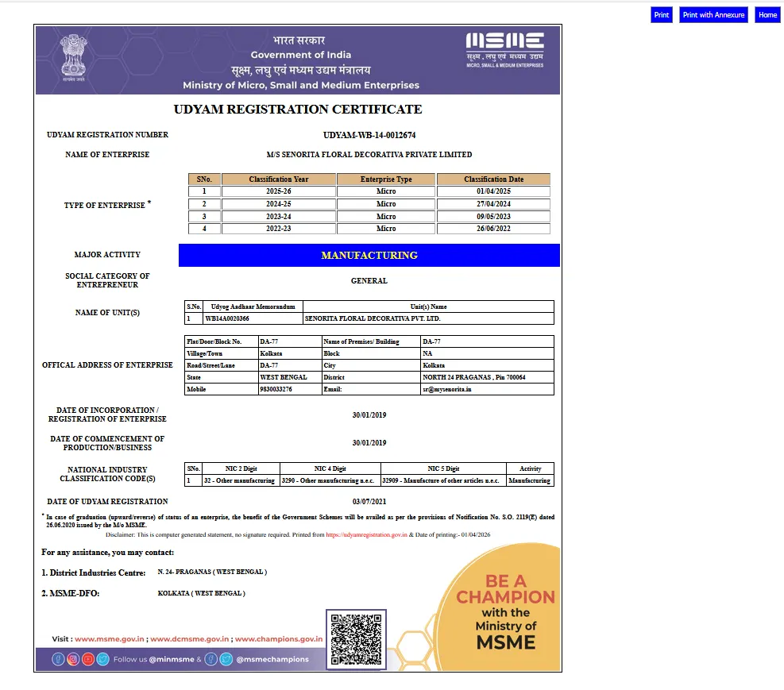
Task: Click District Industries Centre value N. 24- PRAGANAS
Action: pyautogui.click(x=212, y=572)
